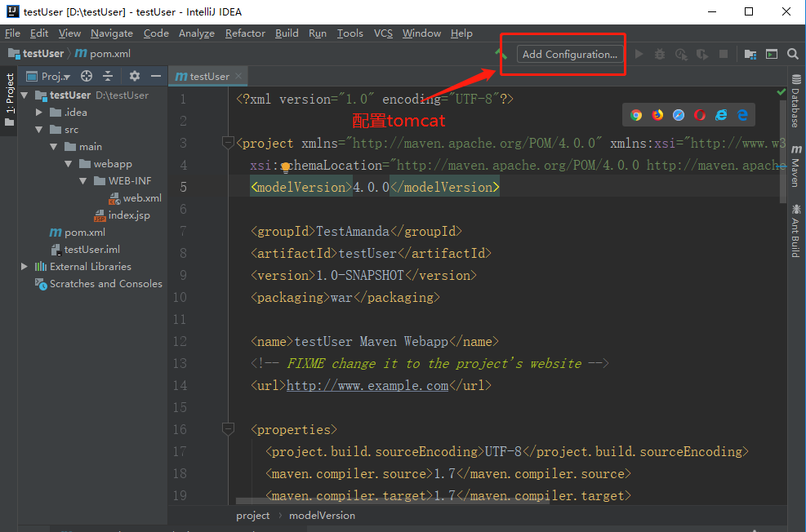Collapse the WEB-INF folder arrow
The image size is (806, 532).
click(83, 181)
